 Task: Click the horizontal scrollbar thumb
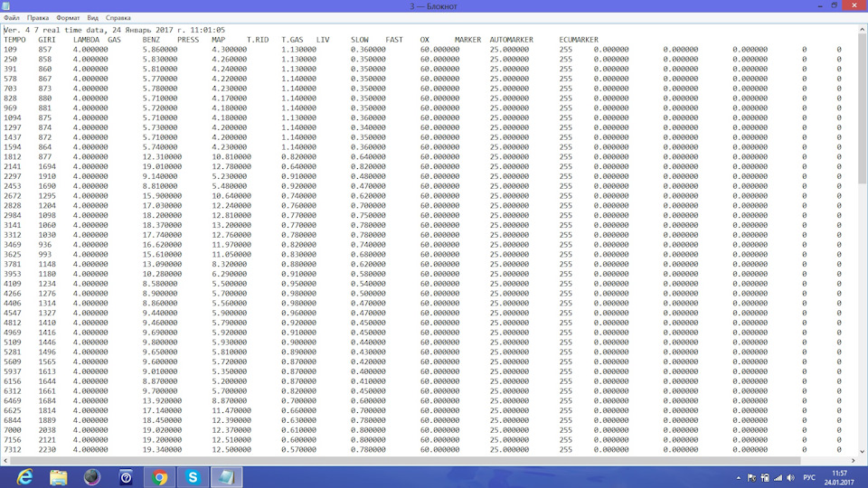pos(405,460)
